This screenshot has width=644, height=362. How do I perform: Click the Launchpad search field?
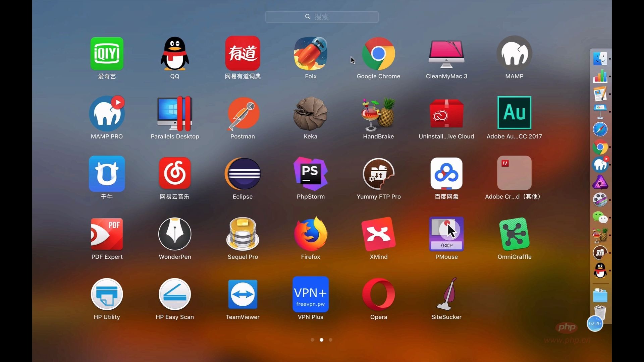click(322, 17)
